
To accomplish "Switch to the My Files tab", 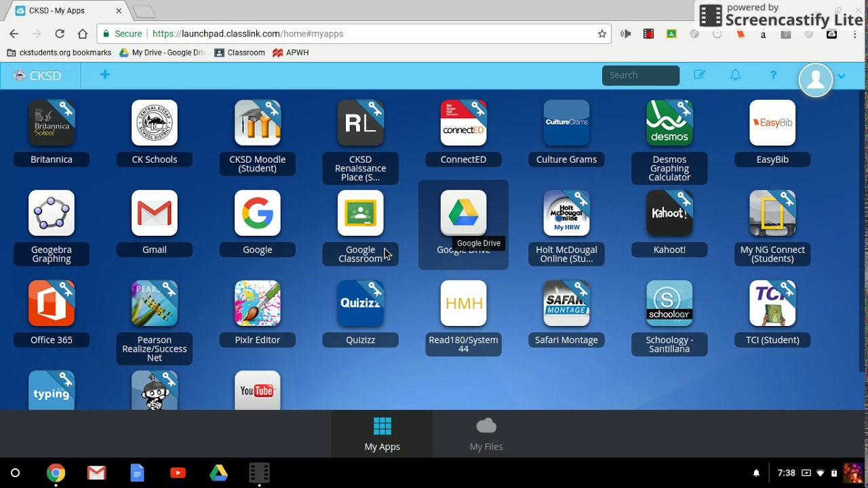I will pyautogui.click(x=486, y=434).
